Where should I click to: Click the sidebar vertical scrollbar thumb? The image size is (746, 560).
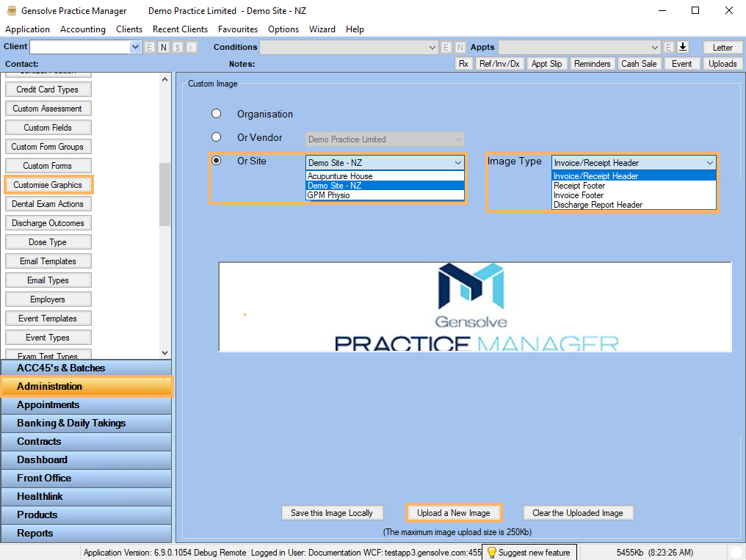[164, 194]
